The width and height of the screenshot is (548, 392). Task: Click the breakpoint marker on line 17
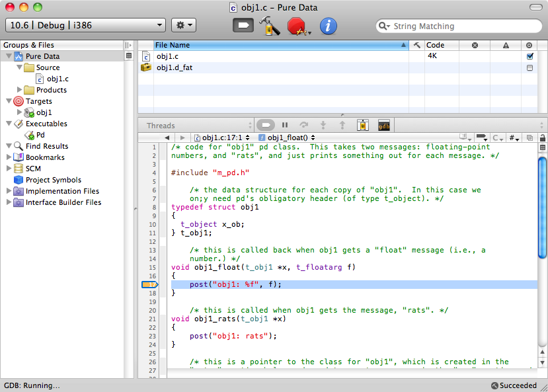[150, 284]
